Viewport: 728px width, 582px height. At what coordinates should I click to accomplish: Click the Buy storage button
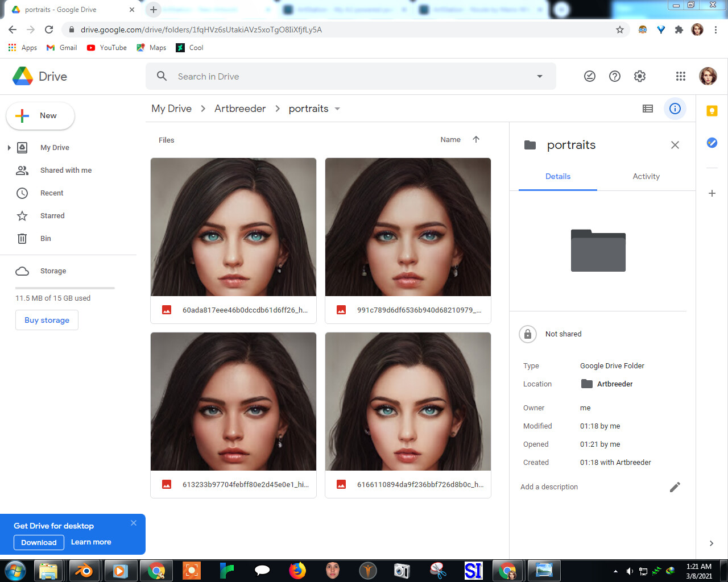47,320
